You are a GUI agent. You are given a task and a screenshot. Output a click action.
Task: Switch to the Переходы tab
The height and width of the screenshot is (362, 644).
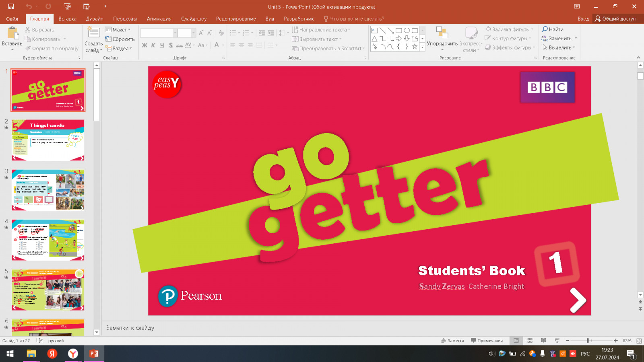click(x=125, y=19)
